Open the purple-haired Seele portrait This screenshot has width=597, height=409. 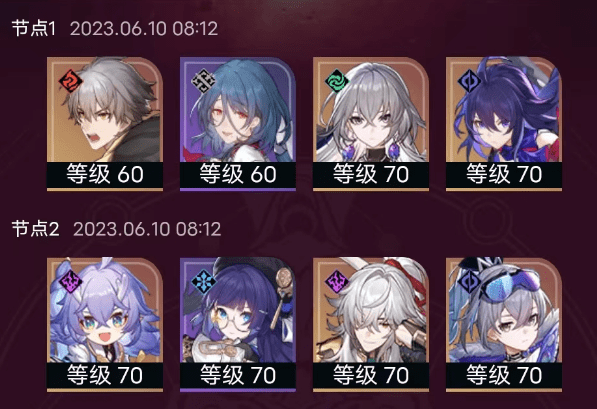[504, 110]
